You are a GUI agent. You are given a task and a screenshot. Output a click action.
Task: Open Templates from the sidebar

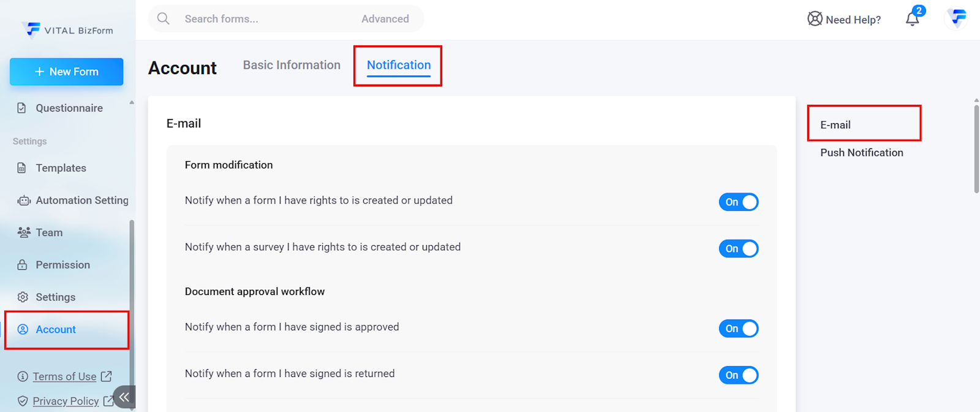point(61,168)
